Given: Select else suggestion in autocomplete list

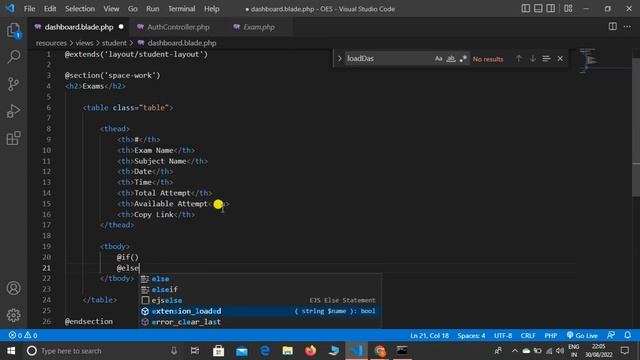Looking at the screenshot, I should [x=260, y=279].
